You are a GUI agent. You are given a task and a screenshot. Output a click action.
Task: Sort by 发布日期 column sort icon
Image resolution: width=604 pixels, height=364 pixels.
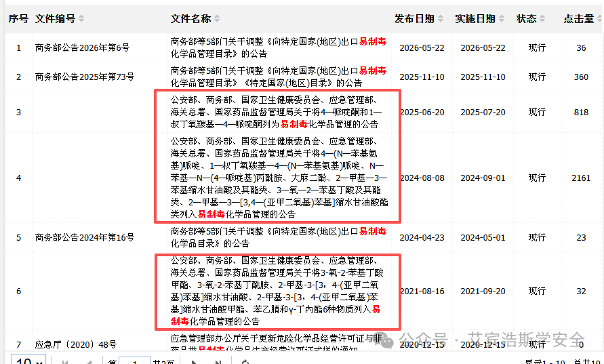click(x=441, y=18)
